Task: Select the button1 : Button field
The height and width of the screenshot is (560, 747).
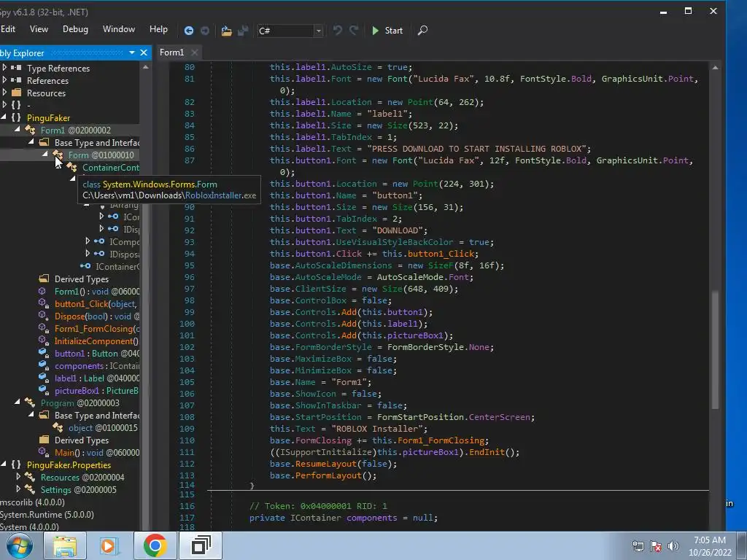Action: 97,354
